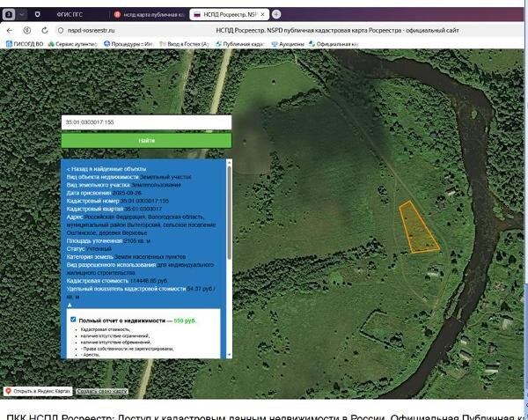
Task: Switch to the ФГИС ПГС tab
Action: coord(70,14)
